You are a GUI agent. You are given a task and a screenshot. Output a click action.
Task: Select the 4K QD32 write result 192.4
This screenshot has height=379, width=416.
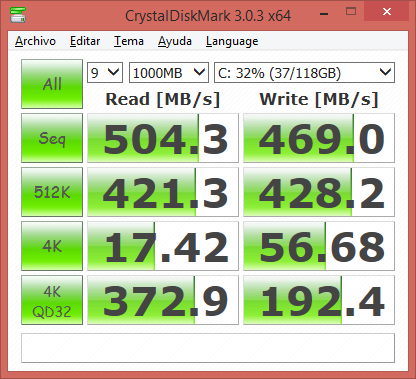pyautogui.click(x=319, y=300)
